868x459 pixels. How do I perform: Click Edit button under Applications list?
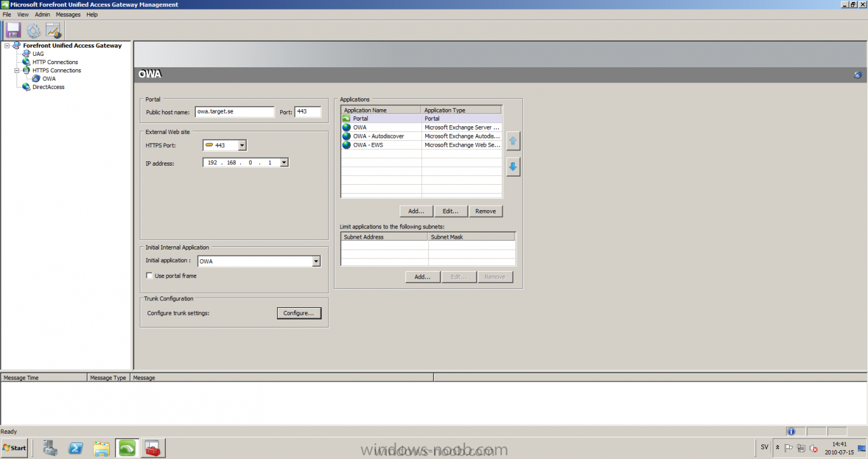point(451,211)
